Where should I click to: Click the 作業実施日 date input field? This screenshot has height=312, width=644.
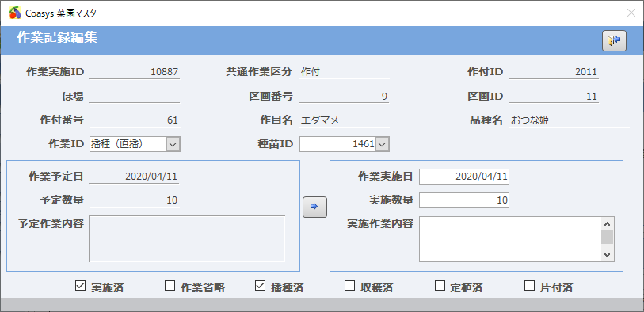464,177
